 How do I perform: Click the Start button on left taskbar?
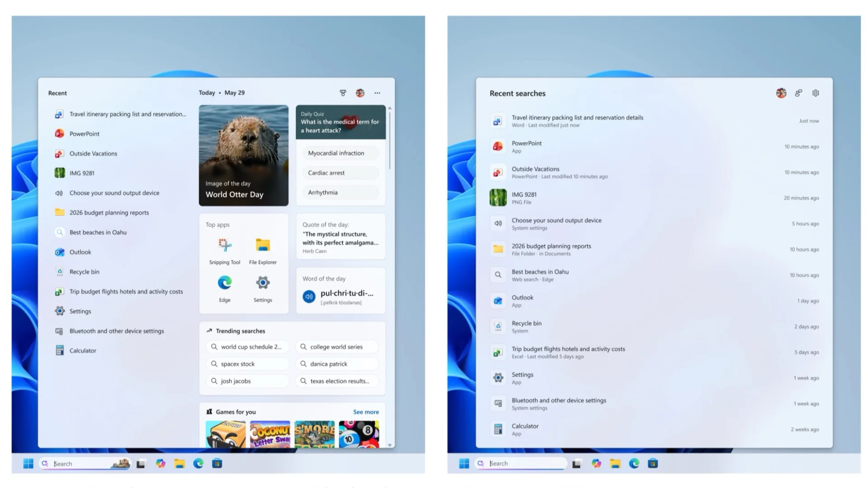coord(28,464)
